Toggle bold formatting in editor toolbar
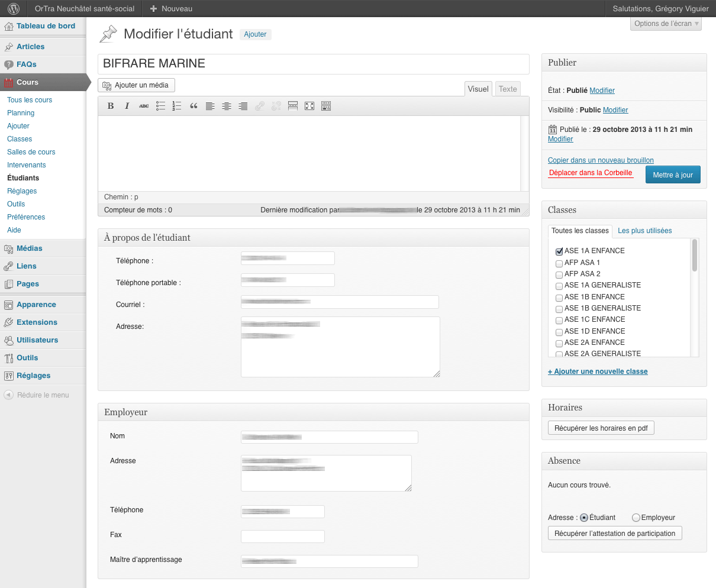This screenshot has height=588, width=716. pyautogui.click(x=111, y=106)
